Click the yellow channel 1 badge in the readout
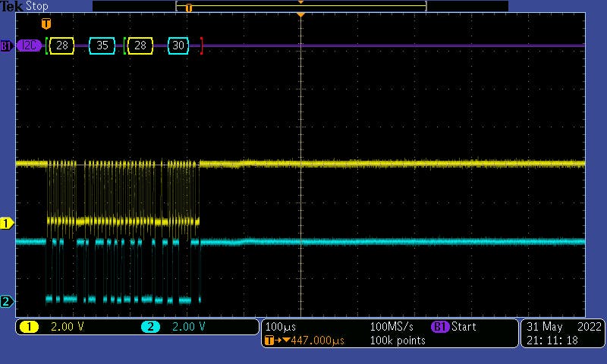The width and height of the screenshot is (607, 364). [x=30, y=327]
